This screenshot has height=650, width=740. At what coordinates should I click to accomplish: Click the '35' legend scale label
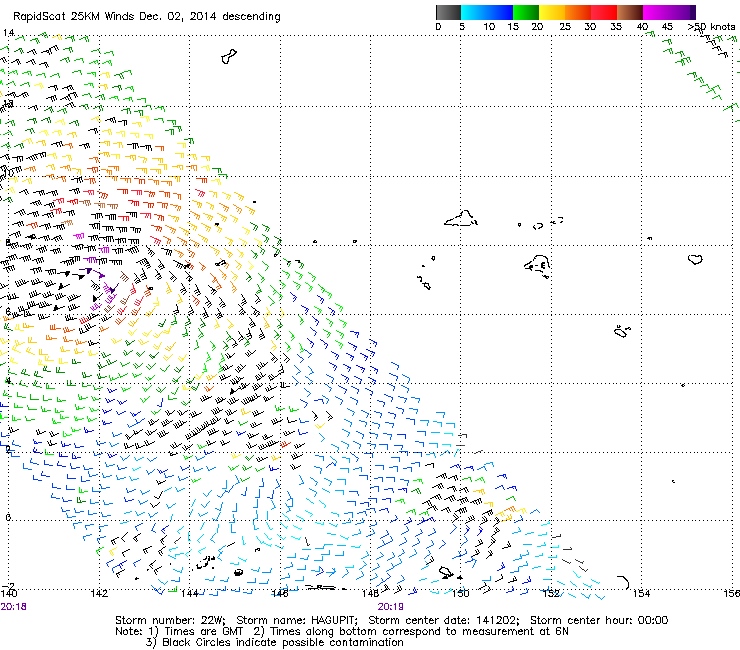616,27
